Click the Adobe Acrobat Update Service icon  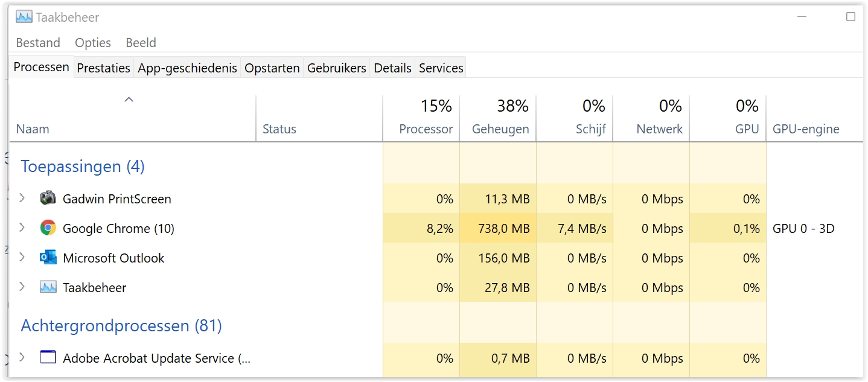pos(48,357)
